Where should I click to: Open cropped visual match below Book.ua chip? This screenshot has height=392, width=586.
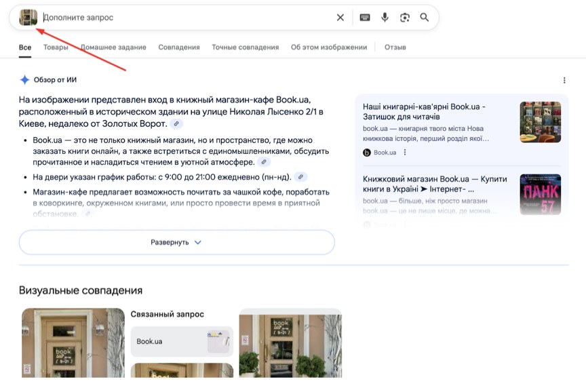(182, 370)
